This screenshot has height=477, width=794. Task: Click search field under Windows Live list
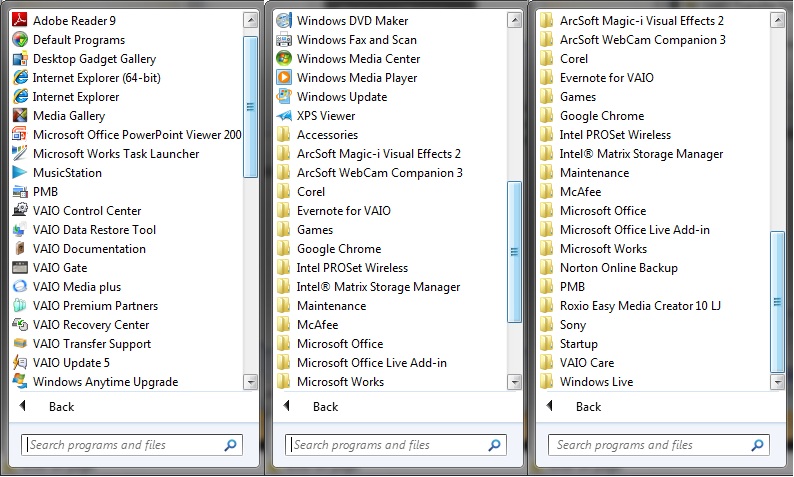[659, 445]
